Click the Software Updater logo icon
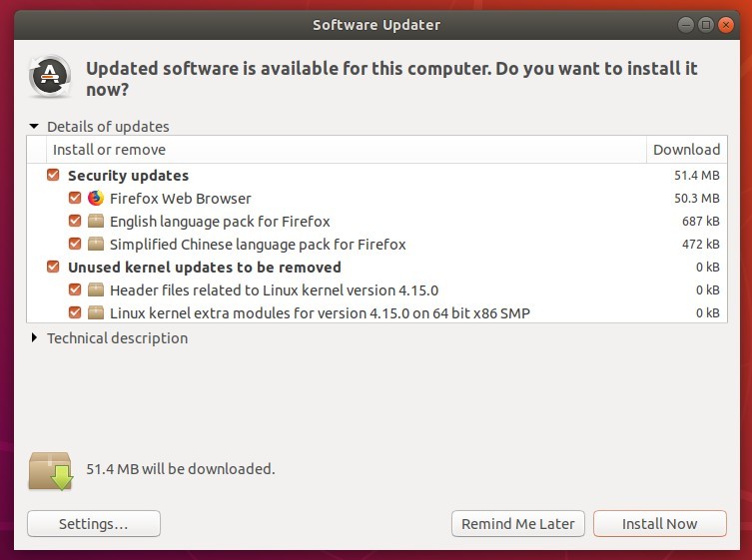The width and height of the screenshot is (752, 560). [x=50, y=76]
